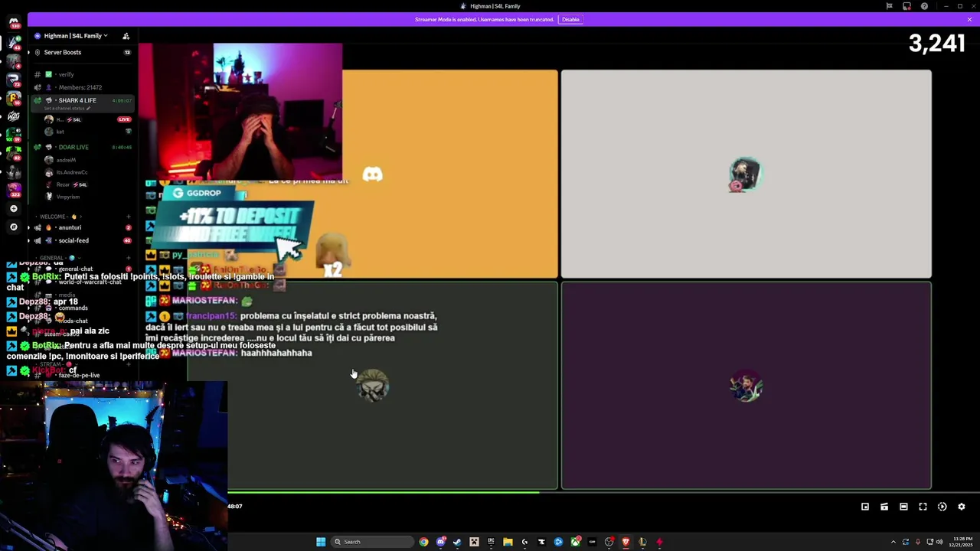Click the red LIVE badge under SHARK 4 LIFE
Screen dimensions: 980x551
click(x=124, y=119)
